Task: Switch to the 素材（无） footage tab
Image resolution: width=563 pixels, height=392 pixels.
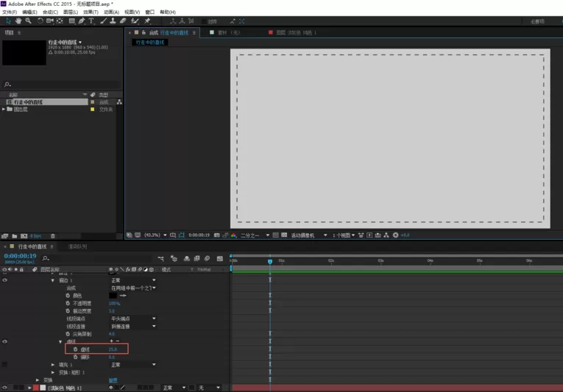Action: [225, 32]
